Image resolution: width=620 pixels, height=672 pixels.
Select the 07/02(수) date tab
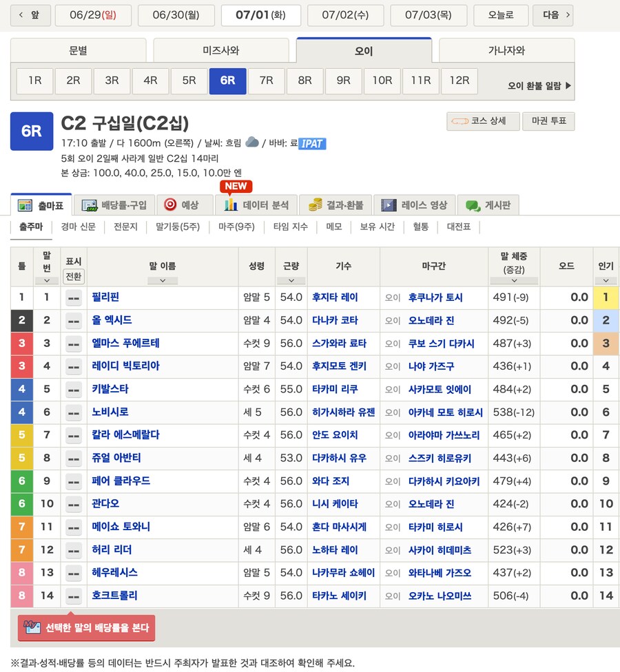pos(345,15)
